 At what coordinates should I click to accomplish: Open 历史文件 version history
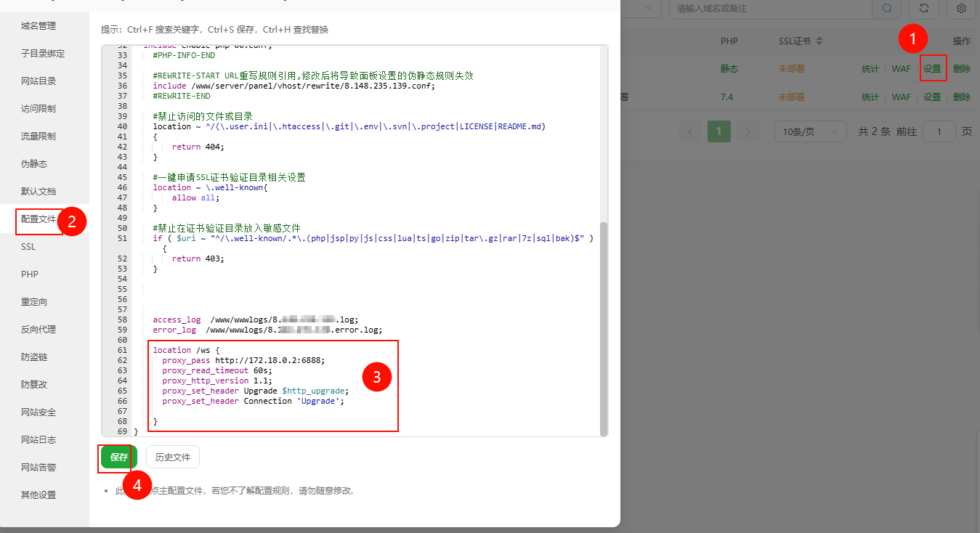point(173,457)
